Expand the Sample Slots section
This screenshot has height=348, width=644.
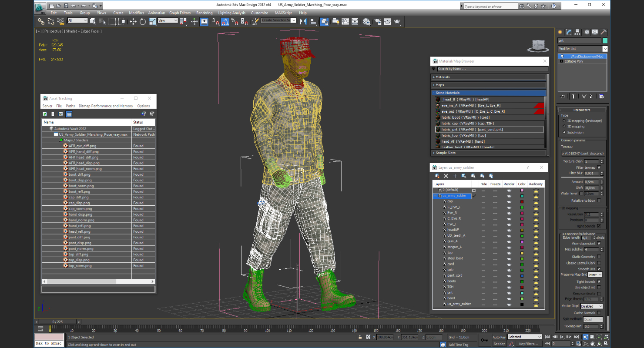click(x=445, y=153)
